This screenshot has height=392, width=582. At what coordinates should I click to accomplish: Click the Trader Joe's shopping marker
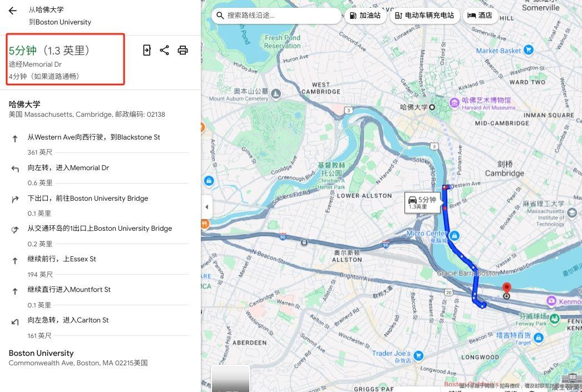click(x=418, y=355)
